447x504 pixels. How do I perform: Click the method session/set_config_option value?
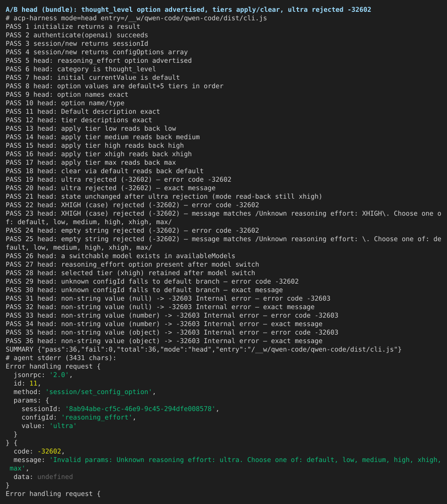coord(99,392)
